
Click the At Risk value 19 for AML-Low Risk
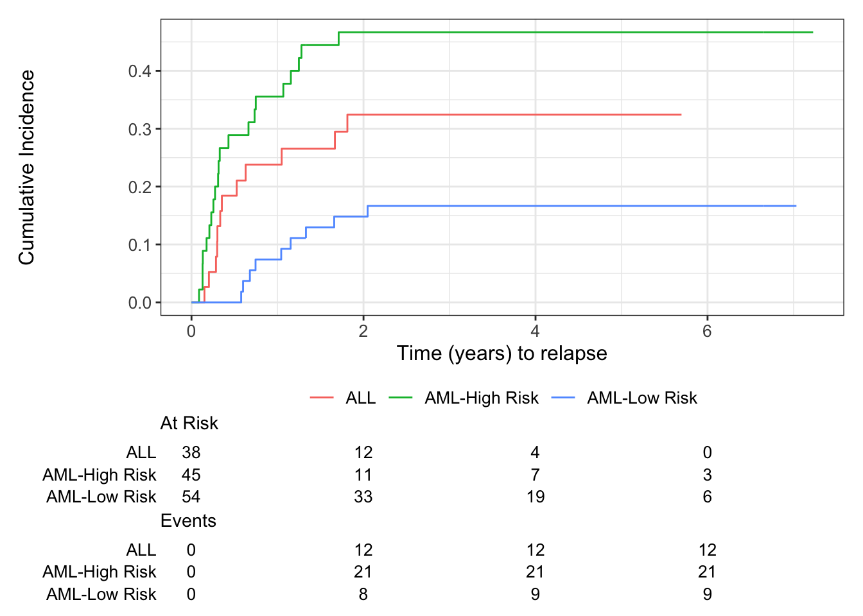[535, 497]
